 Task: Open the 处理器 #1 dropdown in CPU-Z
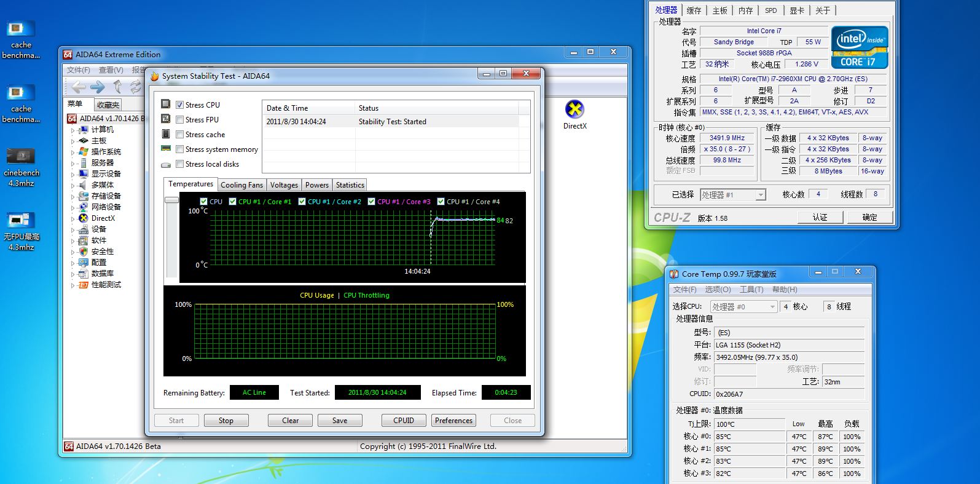[732, 195]
